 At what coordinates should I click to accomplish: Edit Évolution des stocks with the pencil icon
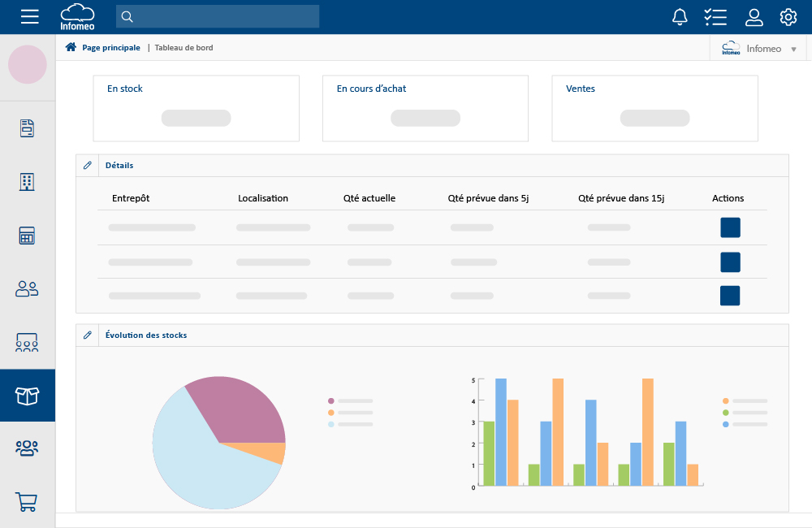(x=87, y=335)
